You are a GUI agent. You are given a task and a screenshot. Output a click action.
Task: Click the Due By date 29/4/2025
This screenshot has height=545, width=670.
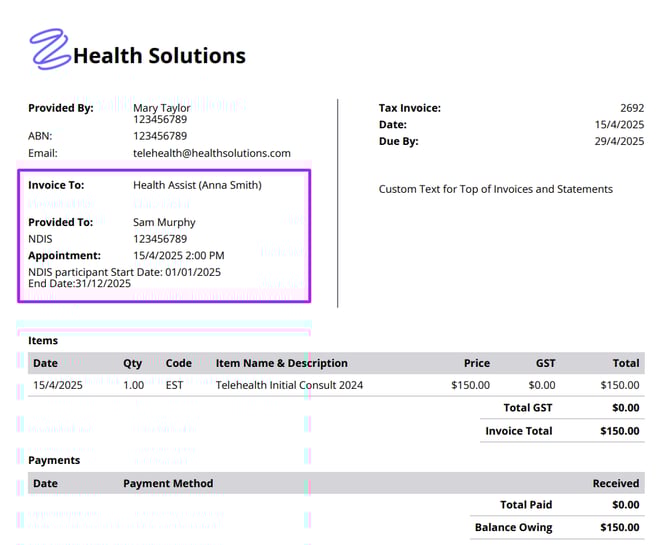[x=619, y=142]
